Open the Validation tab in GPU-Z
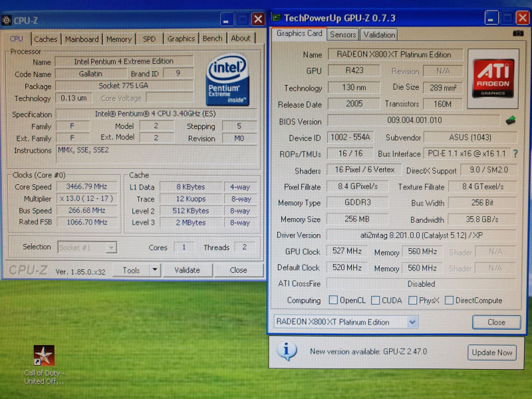 coord(379,35)
